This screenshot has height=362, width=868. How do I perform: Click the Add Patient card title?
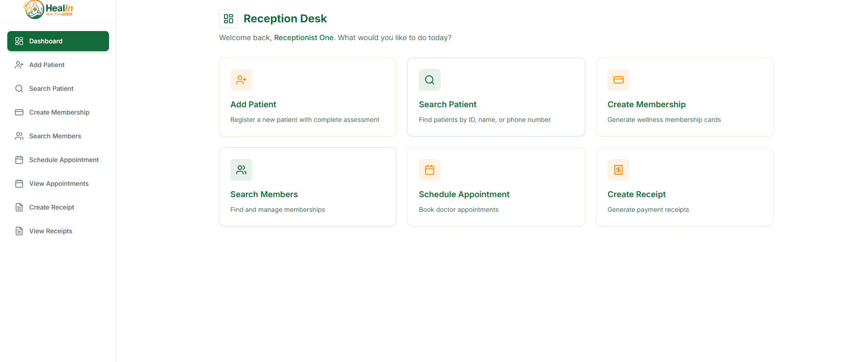pyautogui.click(x=253, y=105)
